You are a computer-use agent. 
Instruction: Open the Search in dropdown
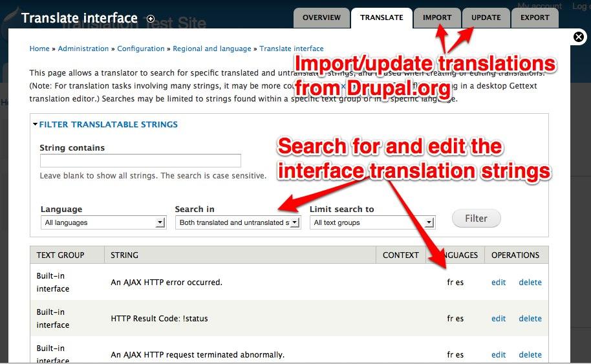(238, 222)
